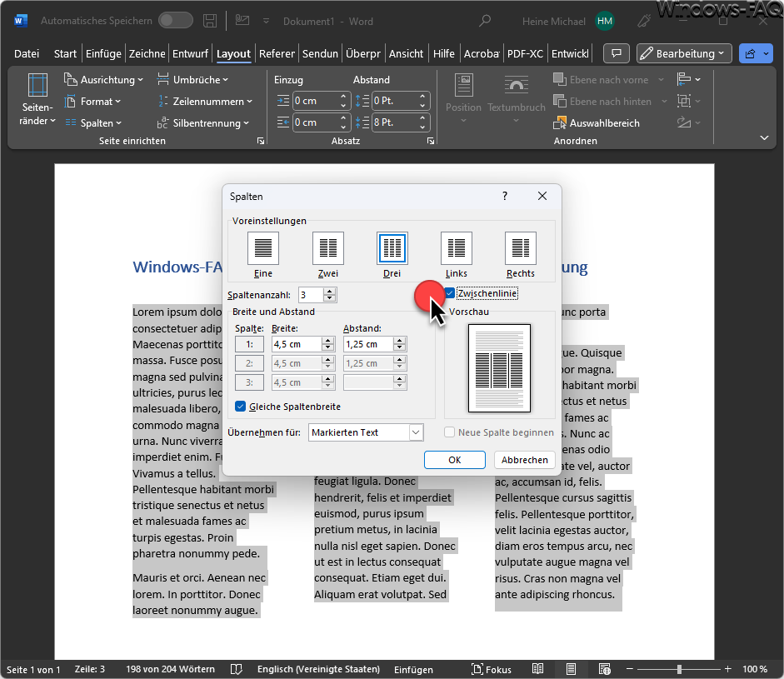The height and width of the screenshot is (679, 784).
Task: Click the column 1 Breite field
Action: click(297, 344)
